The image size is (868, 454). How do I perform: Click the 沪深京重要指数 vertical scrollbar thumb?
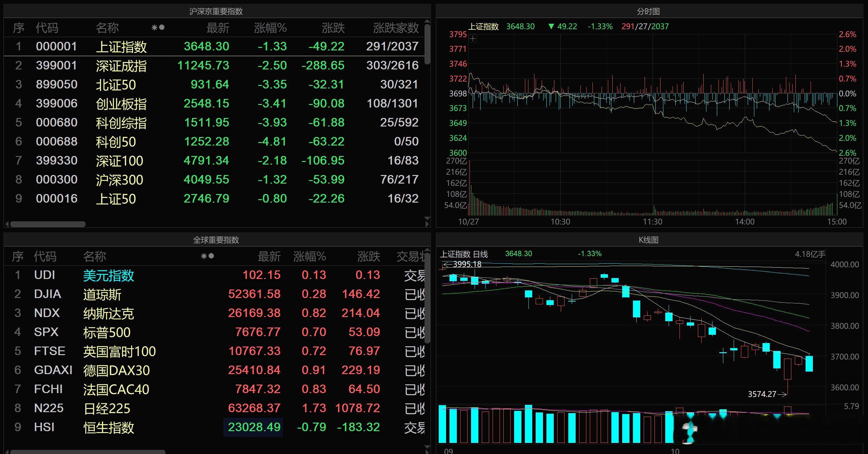tap(427, 44)
